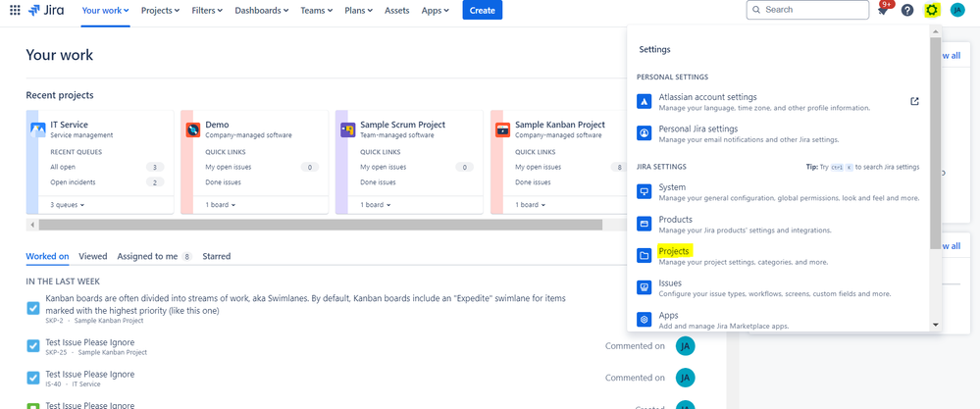Switch to the Starred tab
980x409 pixels.
[x=216, y=256]
